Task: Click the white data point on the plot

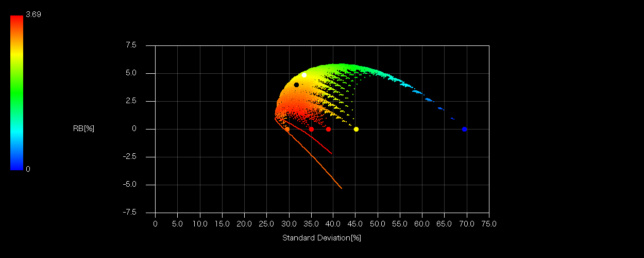Action: point(304,75)
